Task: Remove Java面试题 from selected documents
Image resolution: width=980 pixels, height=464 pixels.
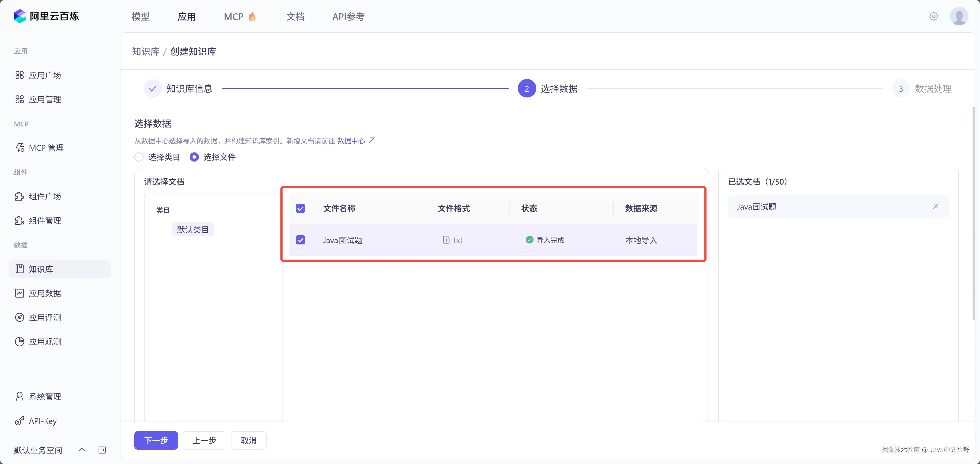Action: pos(935,206)
